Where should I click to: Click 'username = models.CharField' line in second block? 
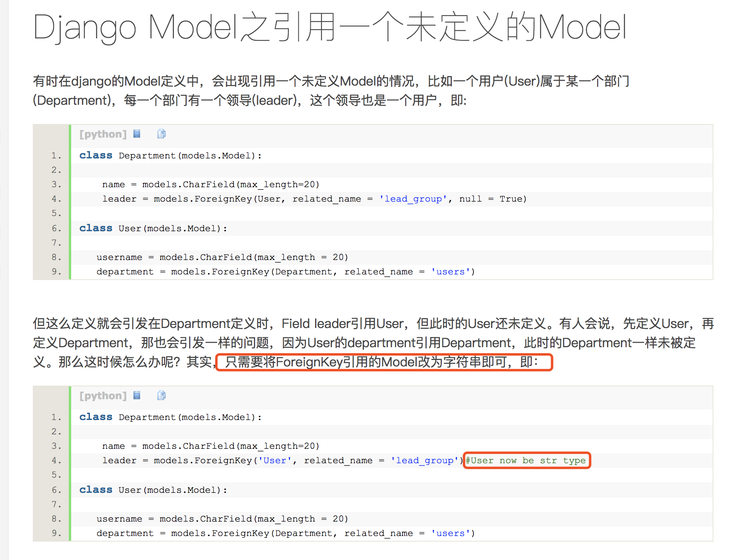coord(222,519)
